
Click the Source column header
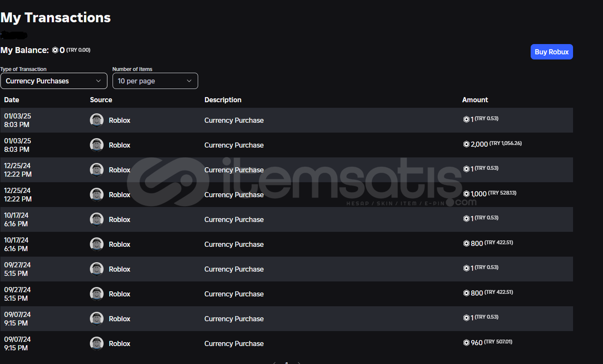(x=101, y=100)
